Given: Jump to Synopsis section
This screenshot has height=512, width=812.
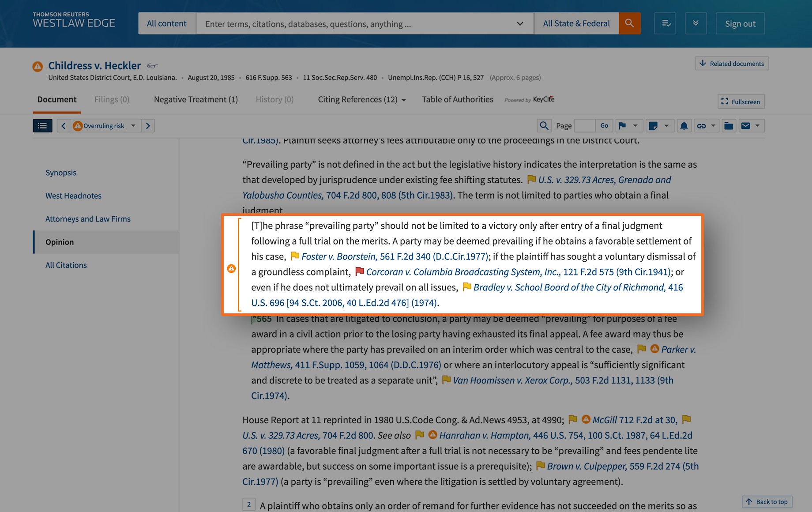Looking at the screenshot, I should (61, 173).
